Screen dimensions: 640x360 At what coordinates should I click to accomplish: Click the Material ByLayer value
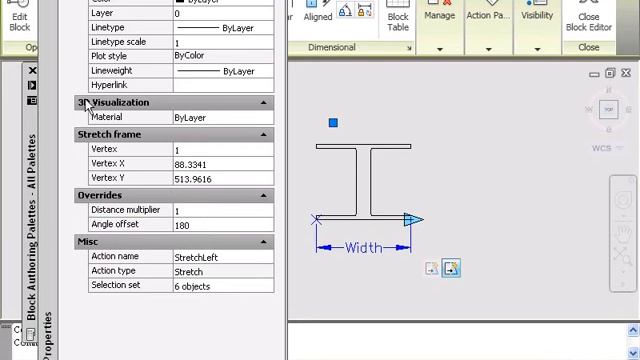point(223,118)
